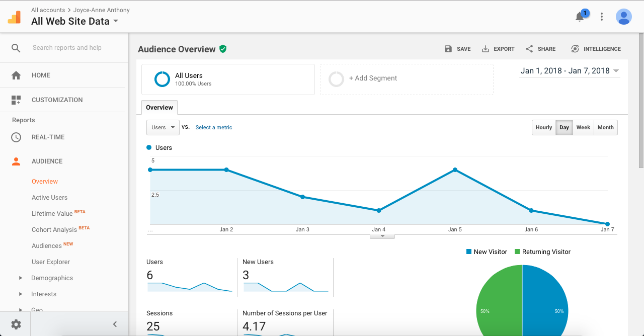The width and height of the screenshot is (644, 336).
Task: Click the Sessions value 25
Action: (x=153, y=326)
